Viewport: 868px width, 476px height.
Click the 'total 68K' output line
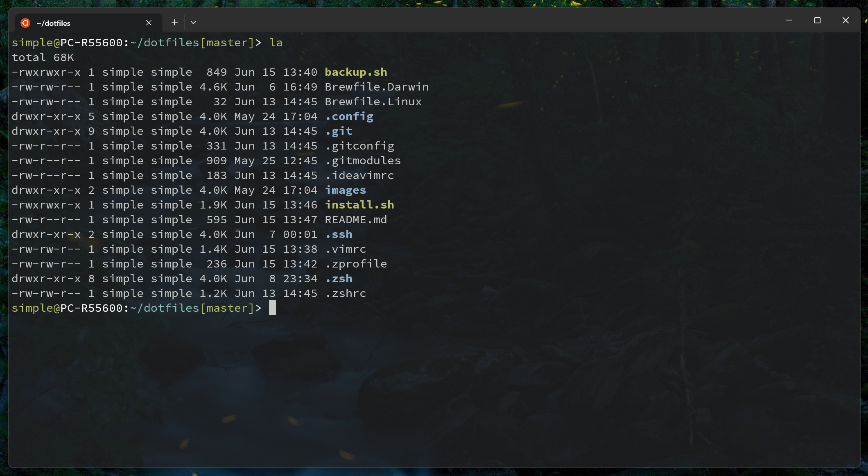(x=43, y=57)
